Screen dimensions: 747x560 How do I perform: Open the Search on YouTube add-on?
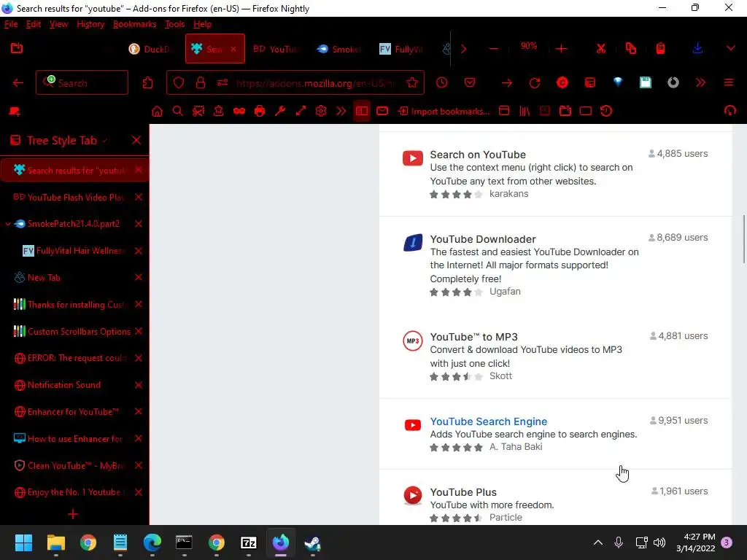478,155
